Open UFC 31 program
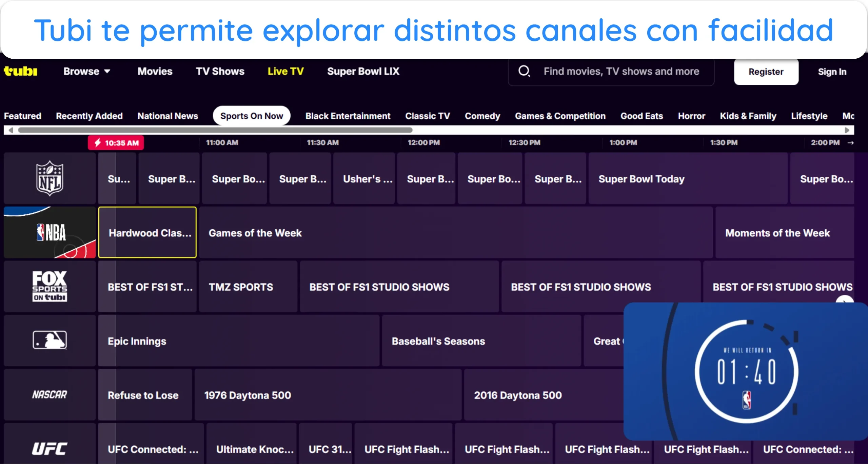This screenshot has width=868, height=464. click(325, 443)
